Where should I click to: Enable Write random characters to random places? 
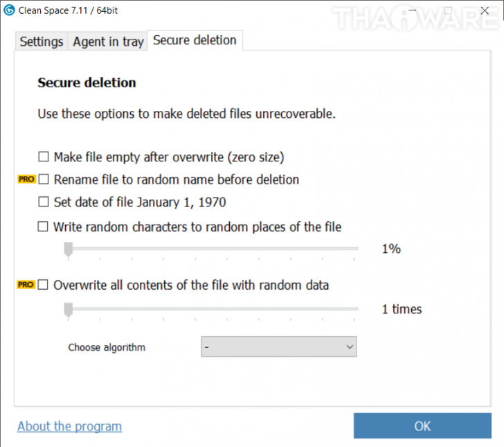coord(44,226)
